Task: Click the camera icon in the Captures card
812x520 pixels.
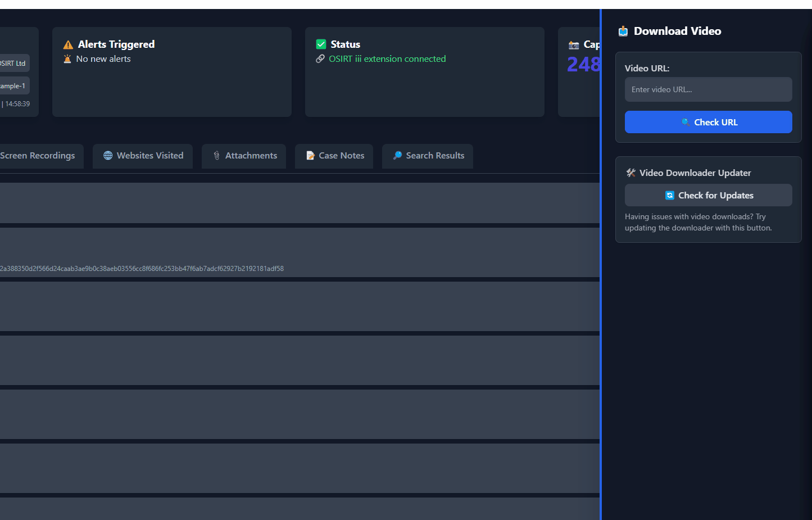Action: point(574,44)
